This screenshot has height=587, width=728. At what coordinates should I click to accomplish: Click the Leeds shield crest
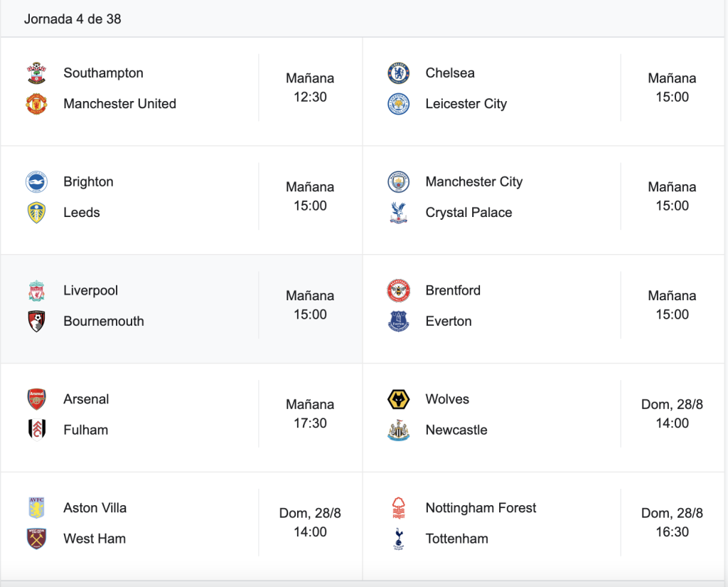(36, 213)
